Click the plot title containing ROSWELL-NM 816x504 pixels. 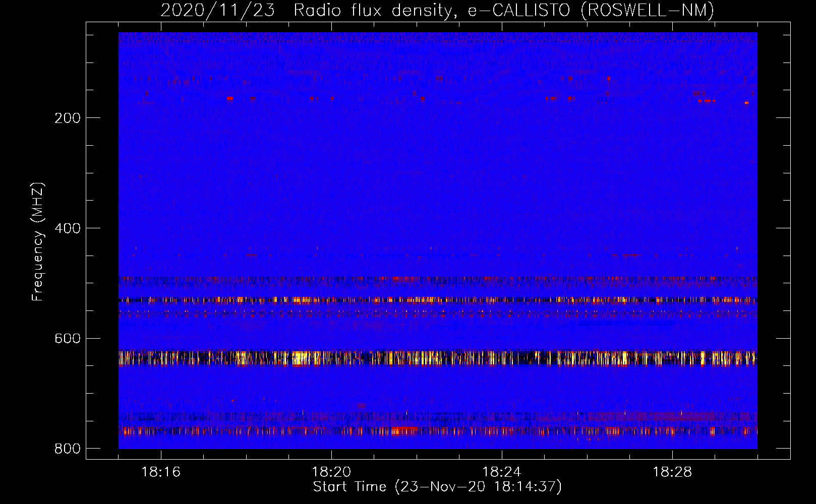[x=437, y=10]
